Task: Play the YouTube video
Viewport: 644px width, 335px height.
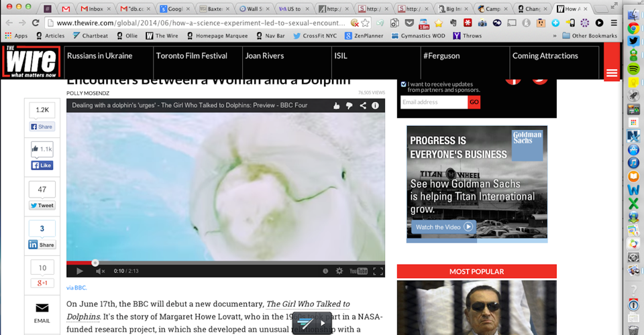Action: 80,271
